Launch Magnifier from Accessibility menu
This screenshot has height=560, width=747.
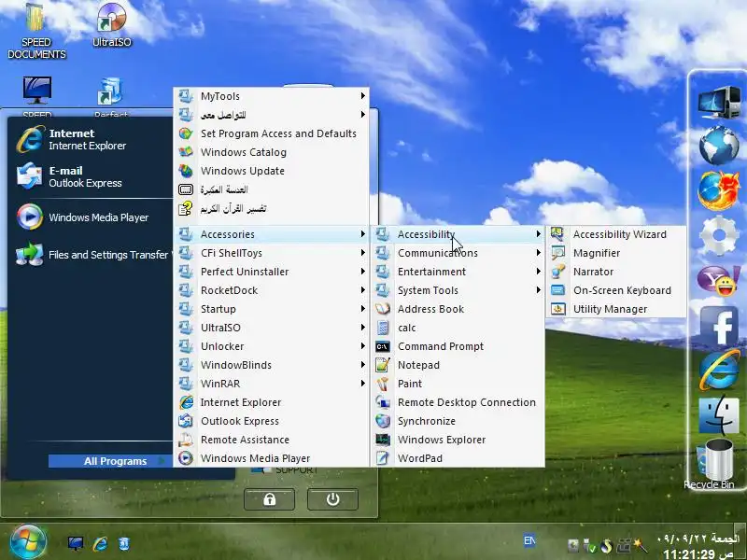click(x=615, y=253)
